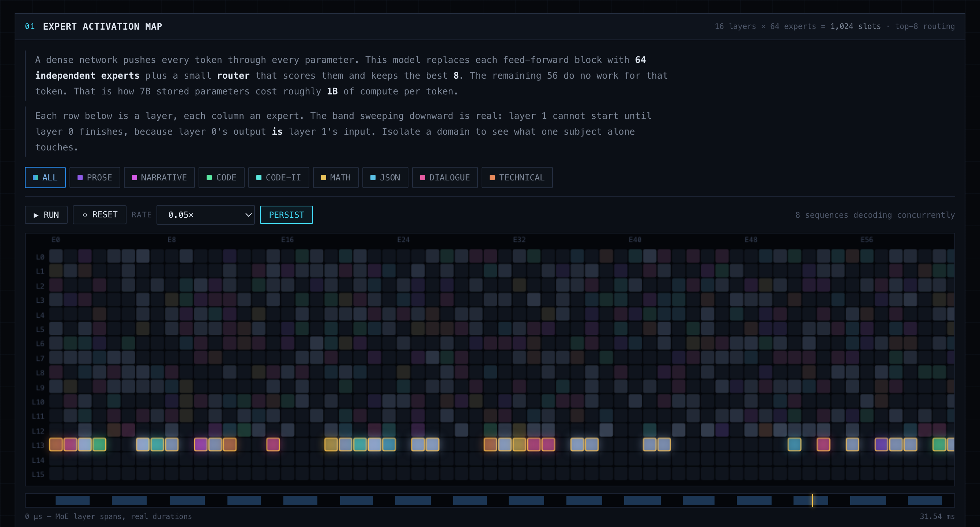This screenshot has height=527, width=980.
Task: Reset the activation map
Action: pyautogui.click(x=100, y=215)
